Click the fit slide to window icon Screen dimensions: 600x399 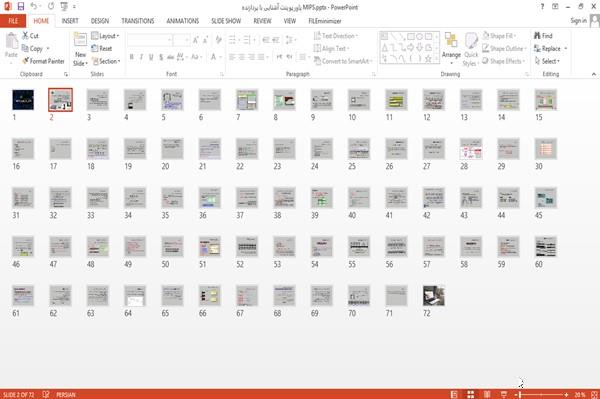(x=594, y=394)
